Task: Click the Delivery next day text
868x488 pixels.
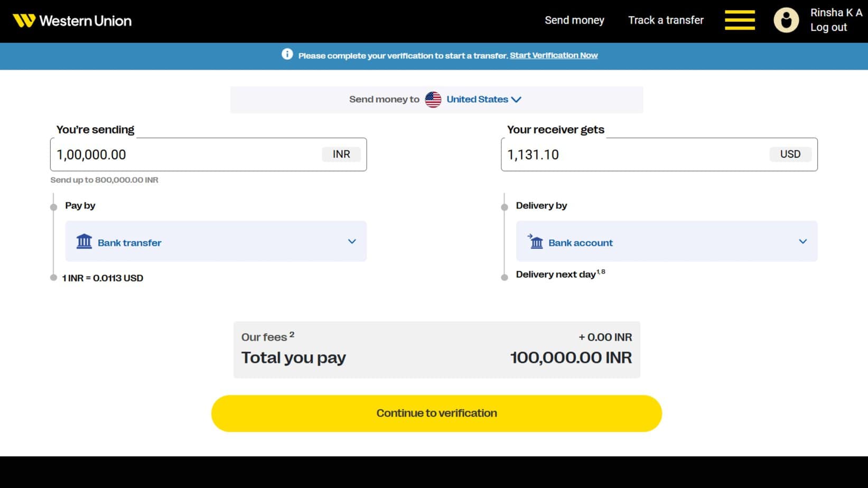Action: (x=561, y=274)
